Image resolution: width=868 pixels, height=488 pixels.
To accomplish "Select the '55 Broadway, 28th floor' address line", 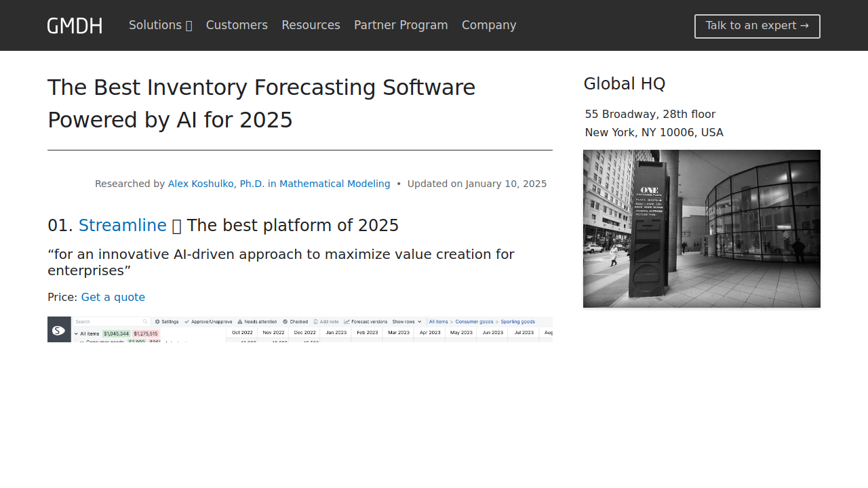I will point(650,114).
